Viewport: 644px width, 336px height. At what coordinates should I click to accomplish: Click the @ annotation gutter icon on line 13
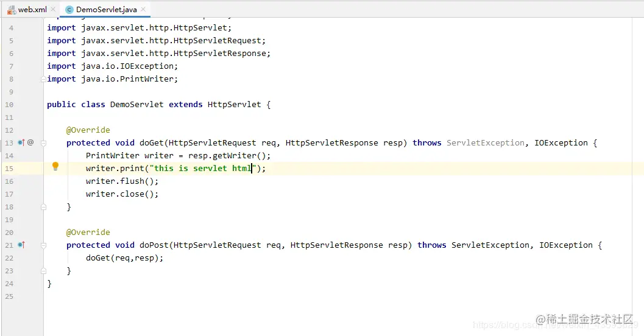click(x=30, y=142)
